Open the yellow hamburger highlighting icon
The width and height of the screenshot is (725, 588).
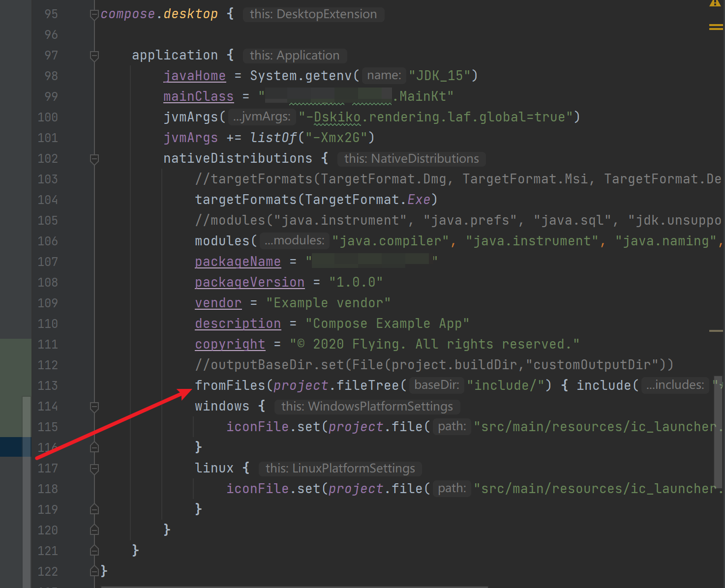click(x=716, y=27)
